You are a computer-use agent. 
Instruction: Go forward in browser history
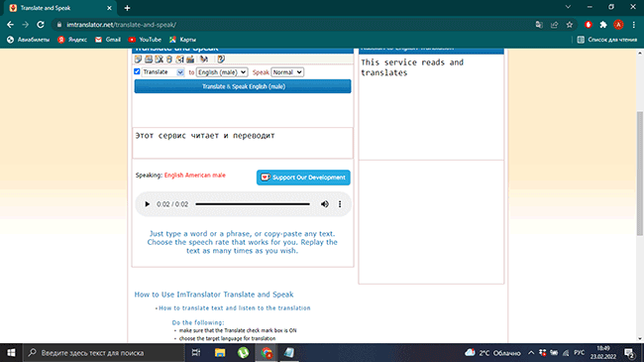[x=25, y=25]
